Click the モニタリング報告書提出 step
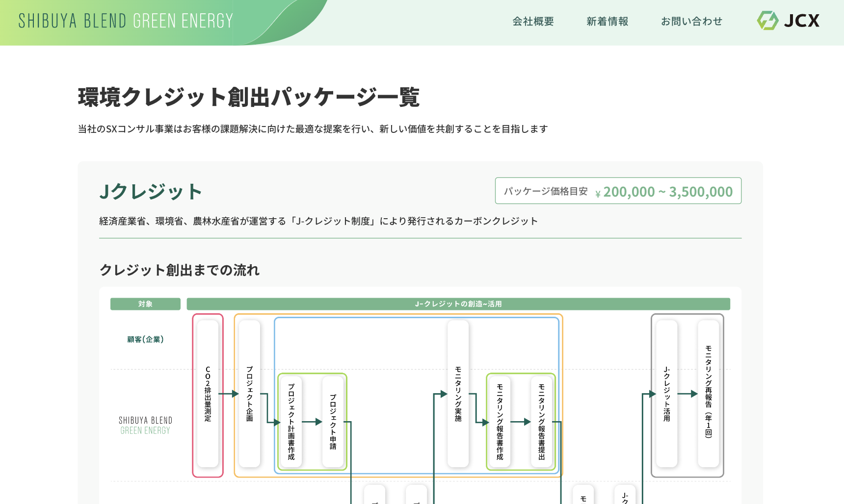 (x=541, y=422)
